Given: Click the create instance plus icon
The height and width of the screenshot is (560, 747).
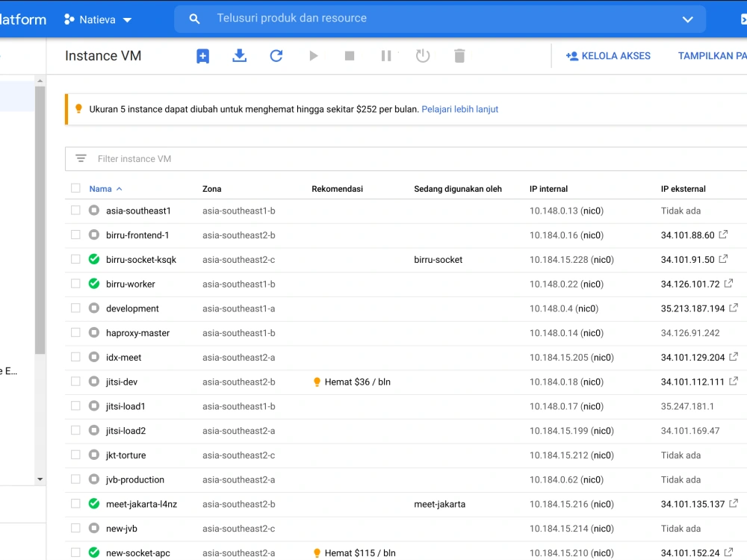Looking at the screenshot, I should pyautogui.click(x=202, y=56).
